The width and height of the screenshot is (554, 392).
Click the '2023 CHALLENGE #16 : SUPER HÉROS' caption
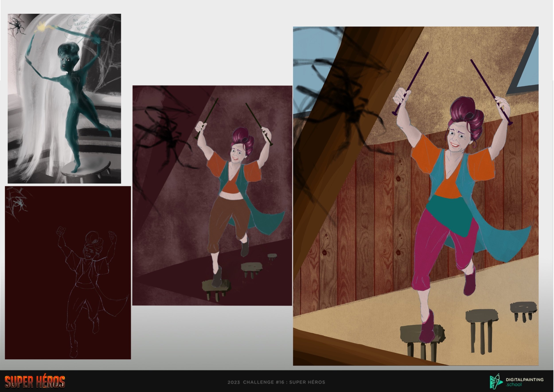[x=276, y=382]
